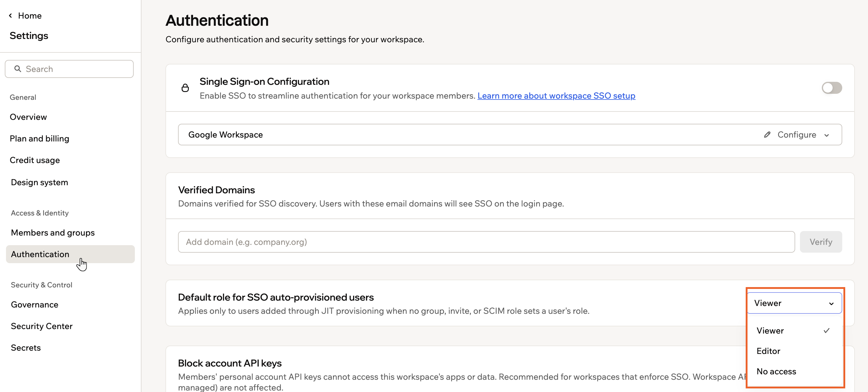Click the Security & Control section label
The image size is (868, 392).
pyautogui.click(x=42, y=285)
